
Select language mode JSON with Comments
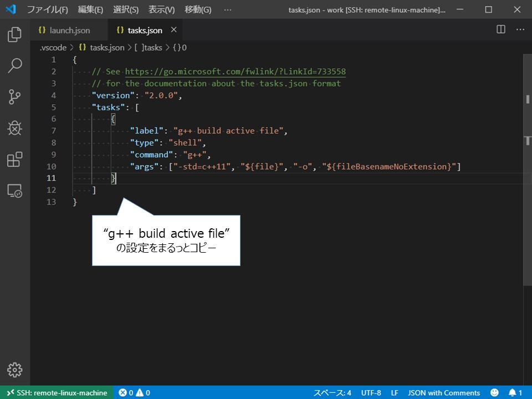point(444,392)
